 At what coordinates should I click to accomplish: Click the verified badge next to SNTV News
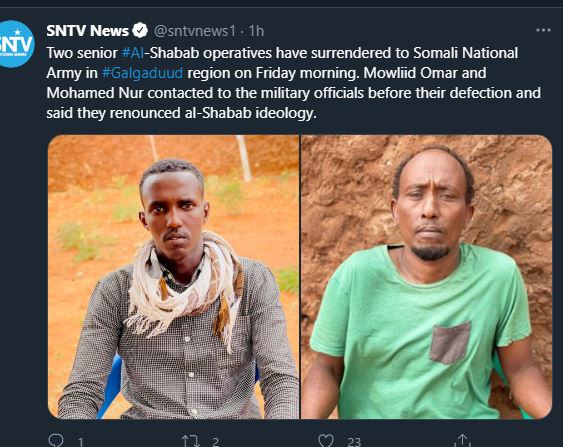point(140,31)
